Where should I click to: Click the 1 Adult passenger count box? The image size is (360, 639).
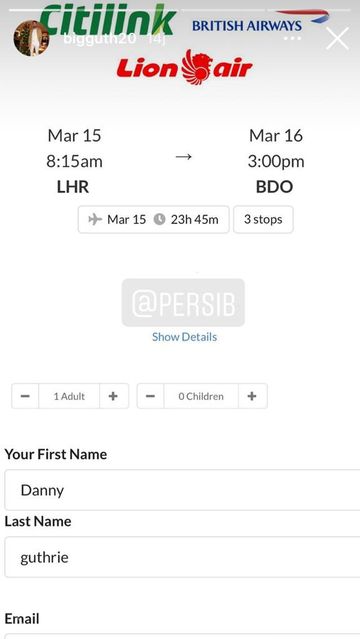click(x=69, y=396)
